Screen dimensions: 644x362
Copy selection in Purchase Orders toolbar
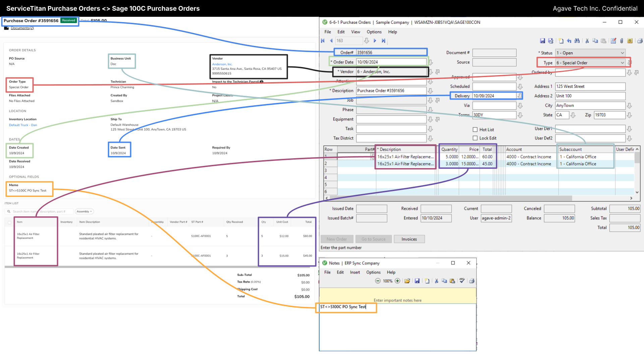coord(595,41)
